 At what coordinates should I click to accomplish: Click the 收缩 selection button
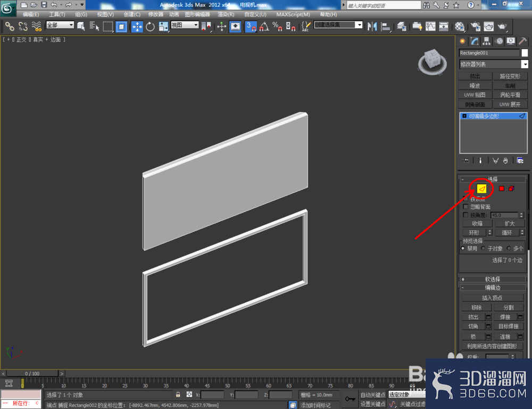tap(477, 224)
